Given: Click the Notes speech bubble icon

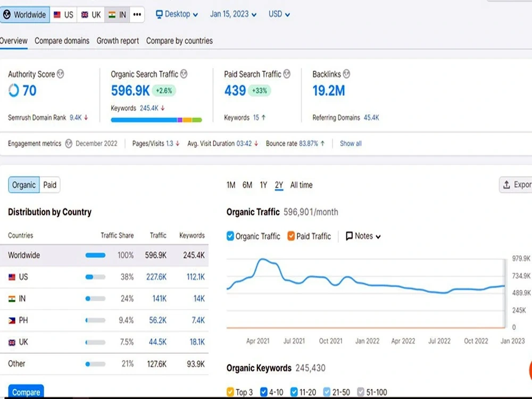Looking at the screenshot, I should pos(349,236).
